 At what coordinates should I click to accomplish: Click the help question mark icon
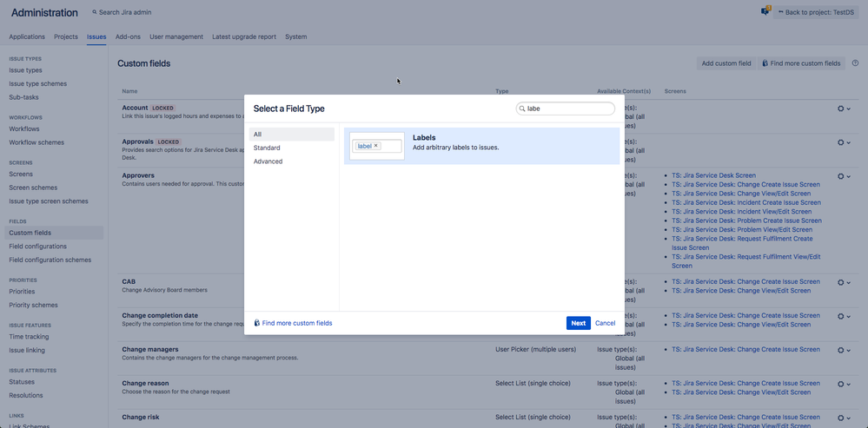(855, 63)
